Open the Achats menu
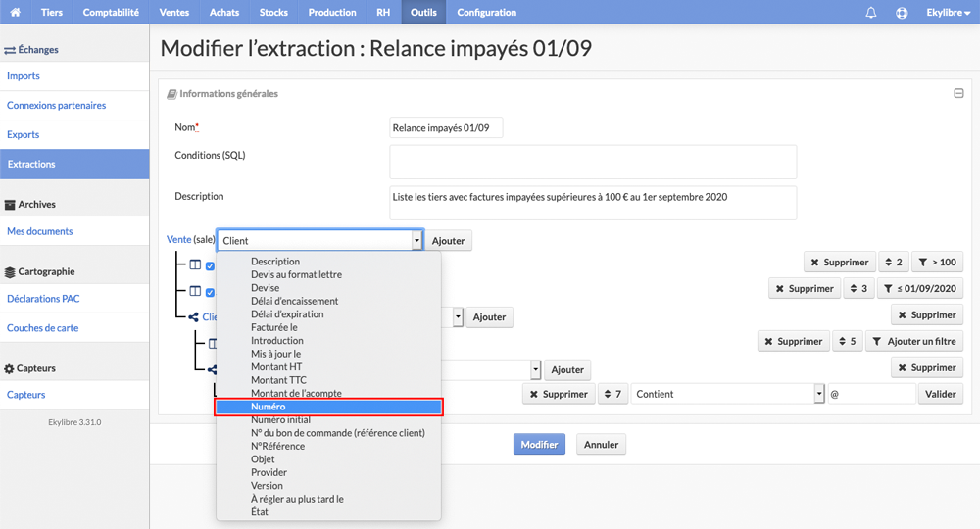 pos(223,12)
